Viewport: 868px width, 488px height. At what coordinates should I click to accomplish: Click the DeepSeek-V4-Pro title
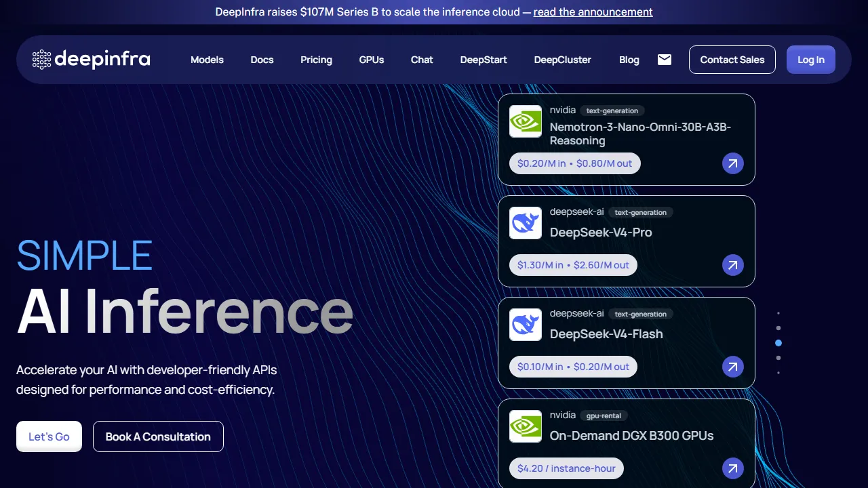point(601,232)
